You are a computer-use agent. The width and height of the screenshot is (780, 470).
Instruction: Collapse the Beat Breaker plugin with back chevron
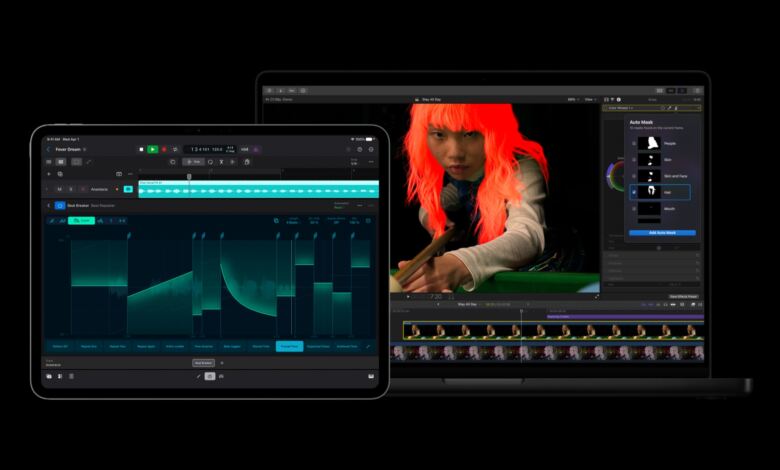[x=48, y=205]
